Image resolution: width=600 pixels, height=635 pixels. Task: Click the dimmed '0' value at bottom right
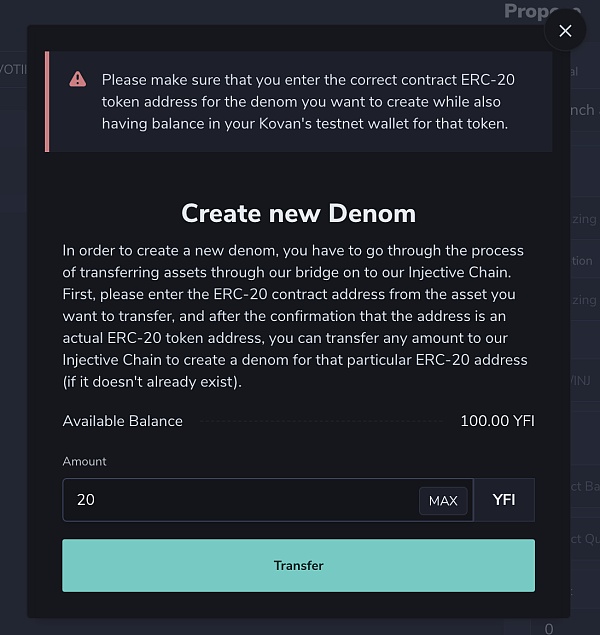click(x=549, y=628)
